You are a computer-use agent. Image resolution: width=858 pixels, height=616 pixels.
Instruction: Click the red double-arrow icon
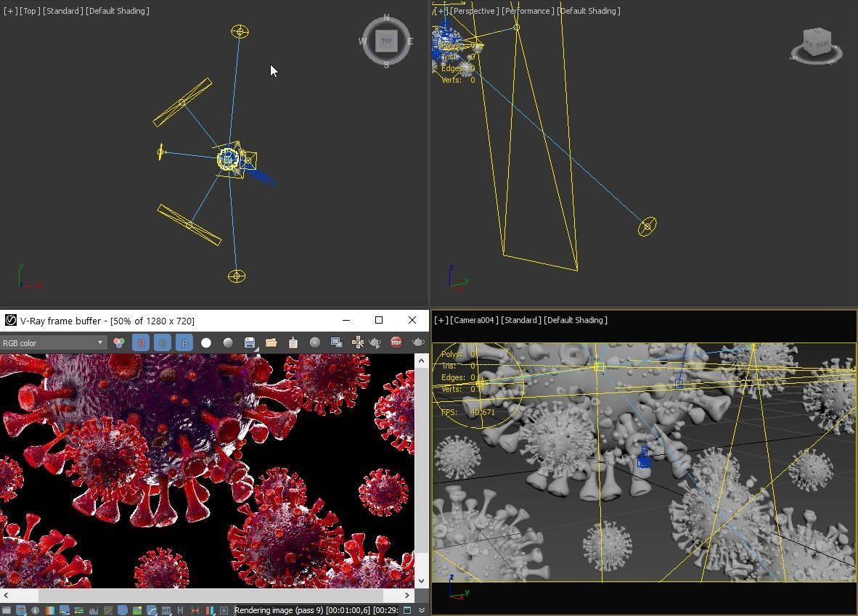tap(195, 610)
